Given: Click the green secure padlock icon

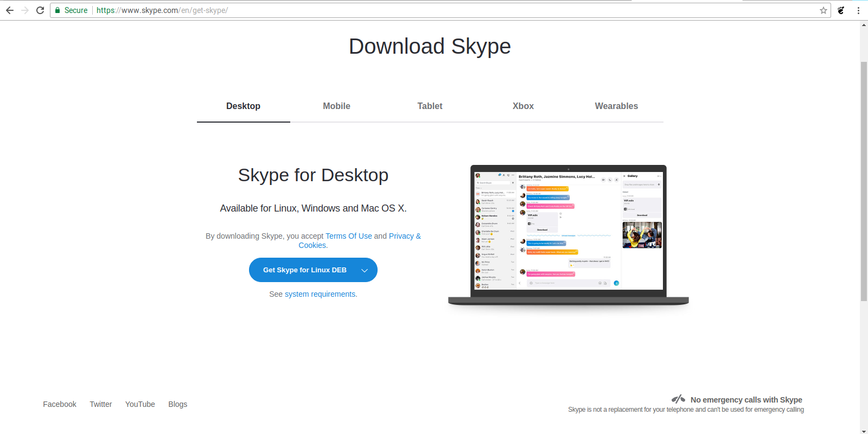Looking at the screenshot, I should [58, 10].
